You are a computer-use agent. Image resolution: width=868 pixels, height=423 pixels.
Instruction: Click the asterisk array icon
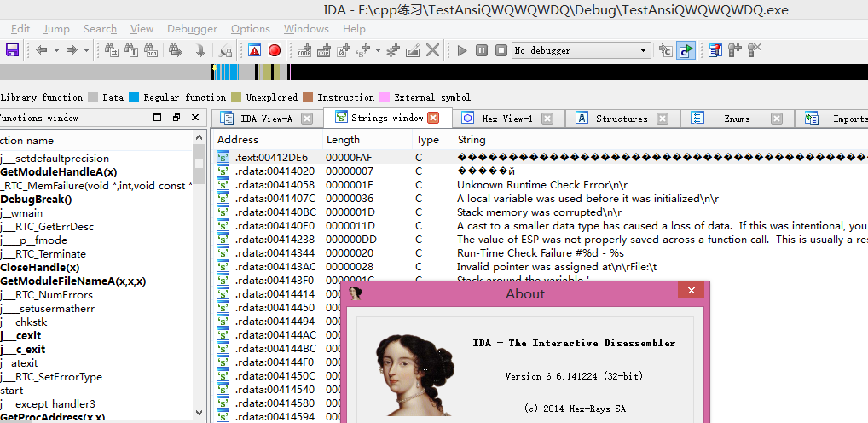[392, 50]
